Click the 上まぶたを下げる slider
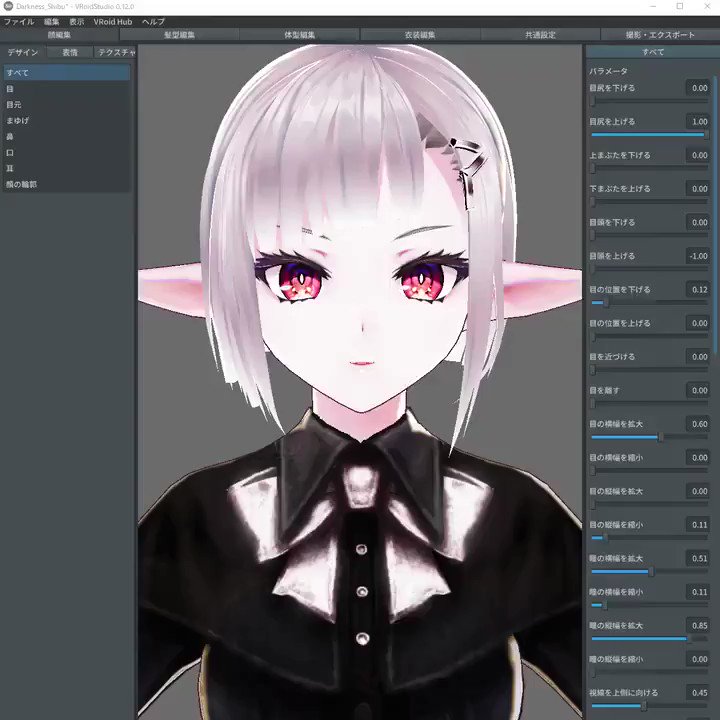This screenshot has width=720, height=720. pos(649,168)
